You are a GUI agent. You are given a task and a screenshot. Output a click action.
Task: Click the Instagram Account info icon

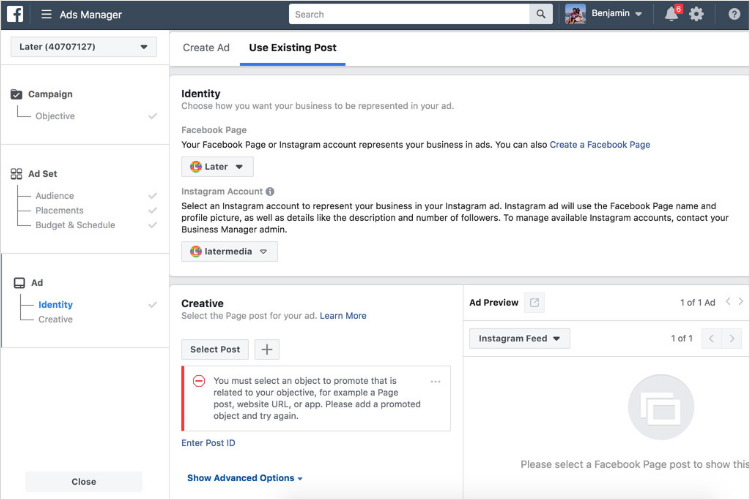point(270,191)
